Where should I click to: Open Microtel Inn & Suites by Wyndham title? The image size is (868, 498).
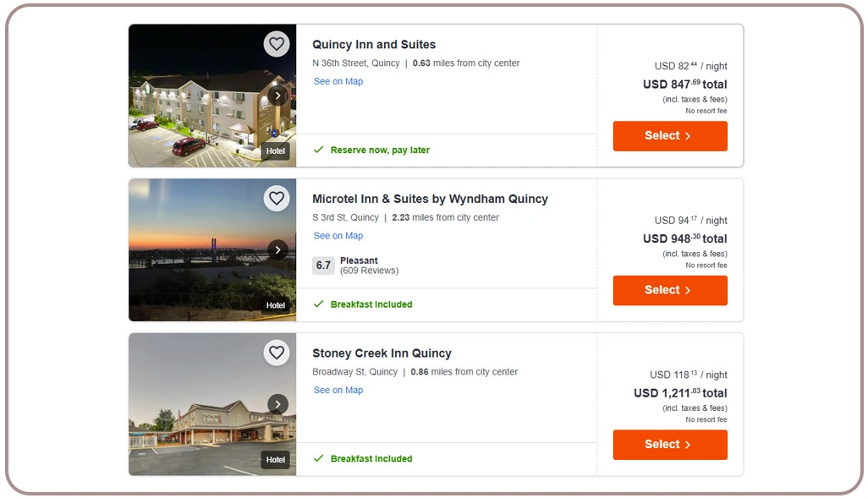click(x=430, y=200)
